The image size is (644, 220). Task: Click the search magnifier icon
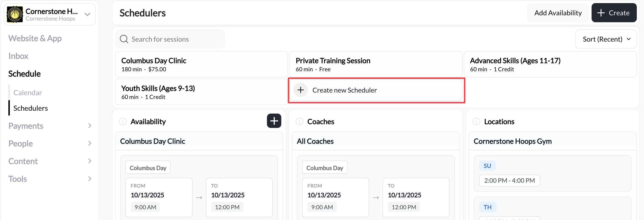tap(124, 39)
